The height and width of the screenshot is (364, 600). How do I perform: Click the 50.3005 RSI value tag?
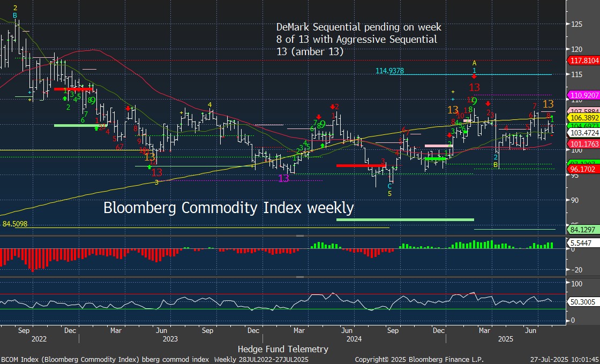582,302
